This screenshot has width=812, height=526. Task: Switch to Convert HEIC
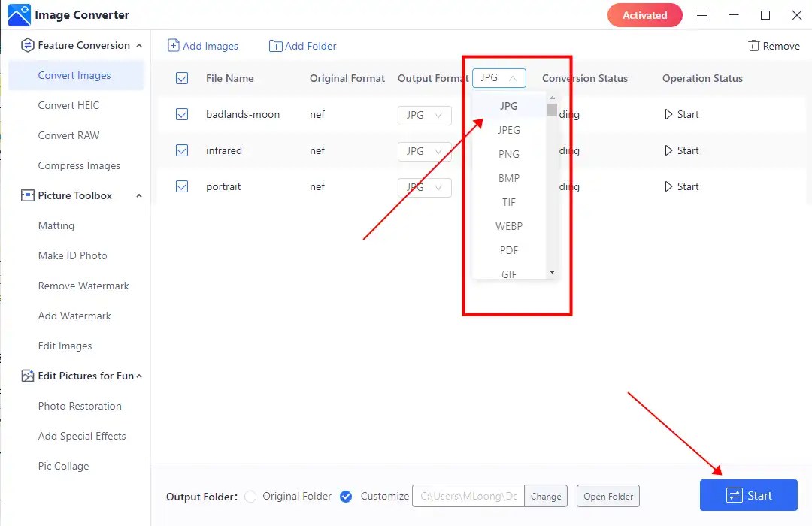(x=68, y=105)
